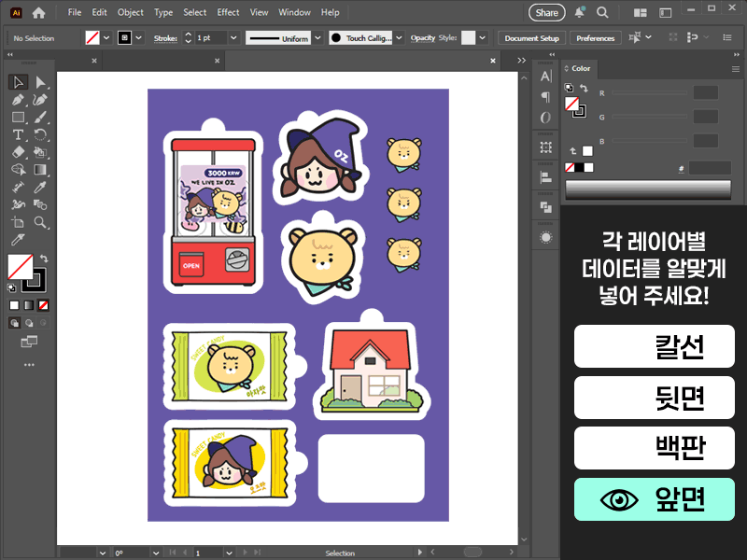Open the Arrange Documents icon

click(x=641, y=13)
